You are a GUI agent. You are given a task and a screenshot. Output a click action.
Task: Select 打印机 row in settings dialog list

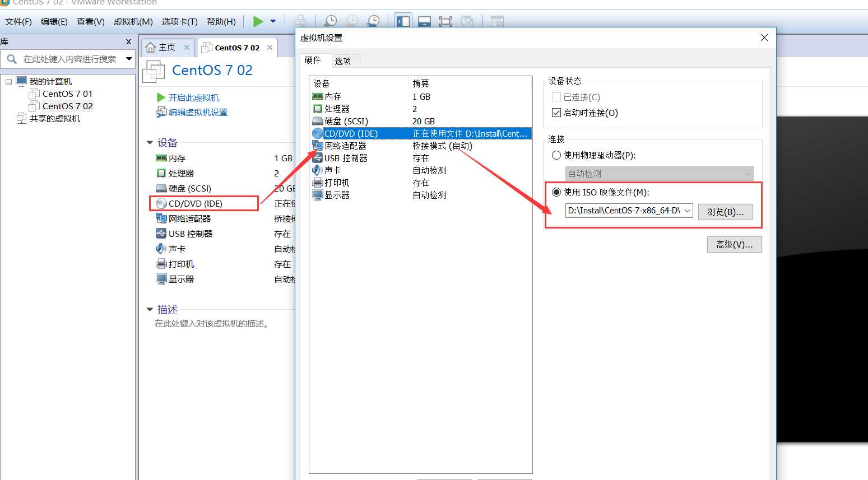click(x=420, y=183)
